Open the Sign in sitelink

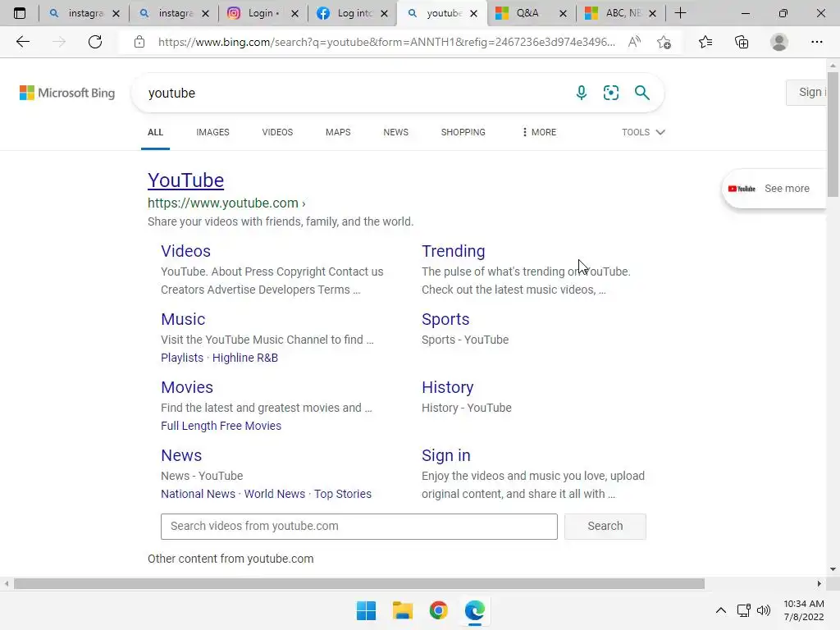[446, 455]
